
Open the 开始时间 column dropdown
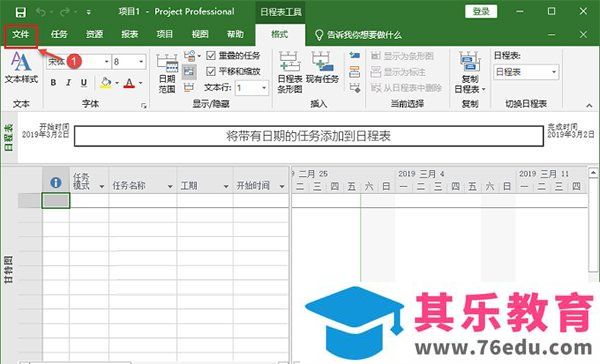282,186
